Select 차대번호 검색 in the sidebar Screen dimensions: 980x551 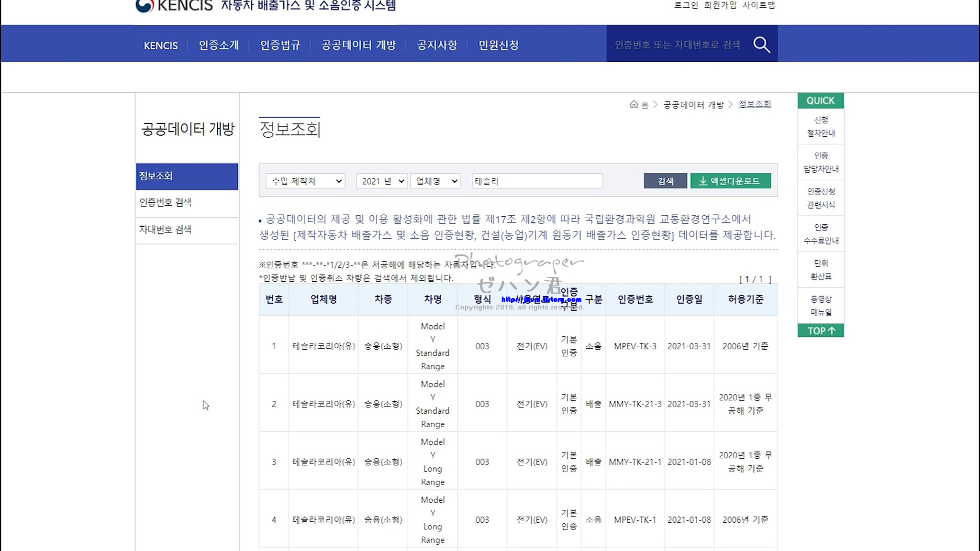pyautogui.click(x=166, y=230)
